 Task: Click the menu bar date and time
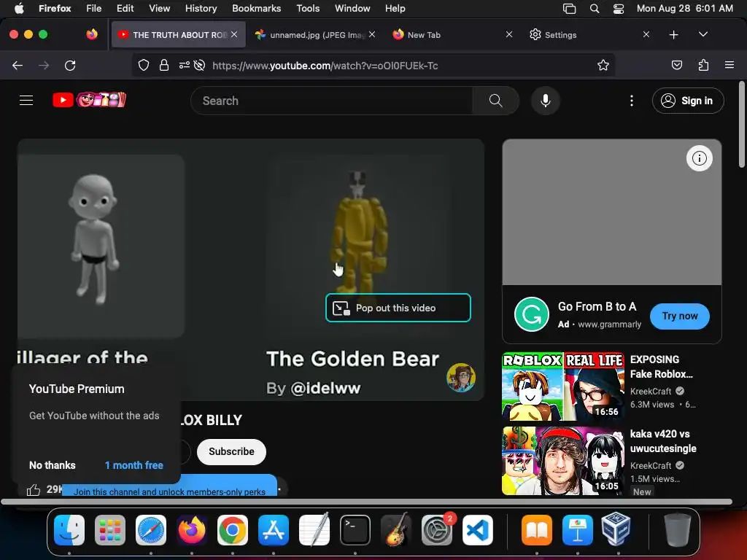[684, 9]
